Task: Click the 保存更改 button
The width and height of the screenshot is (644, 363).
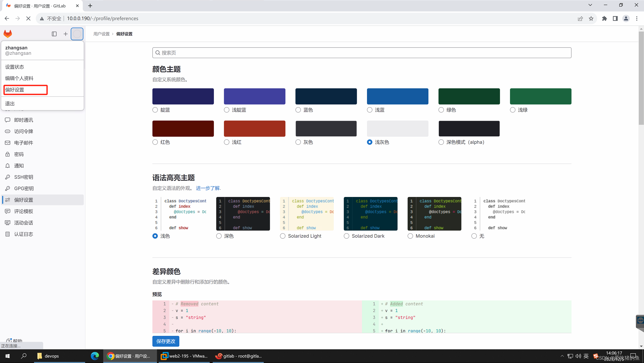Action: coord(166,341)
